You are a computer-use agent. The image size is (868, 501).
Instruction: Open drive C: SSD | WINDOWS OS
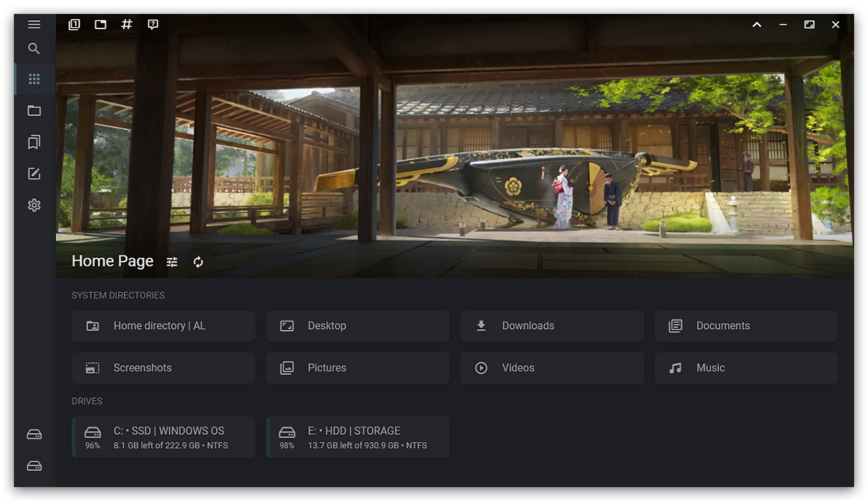click(x=163, y=437)
